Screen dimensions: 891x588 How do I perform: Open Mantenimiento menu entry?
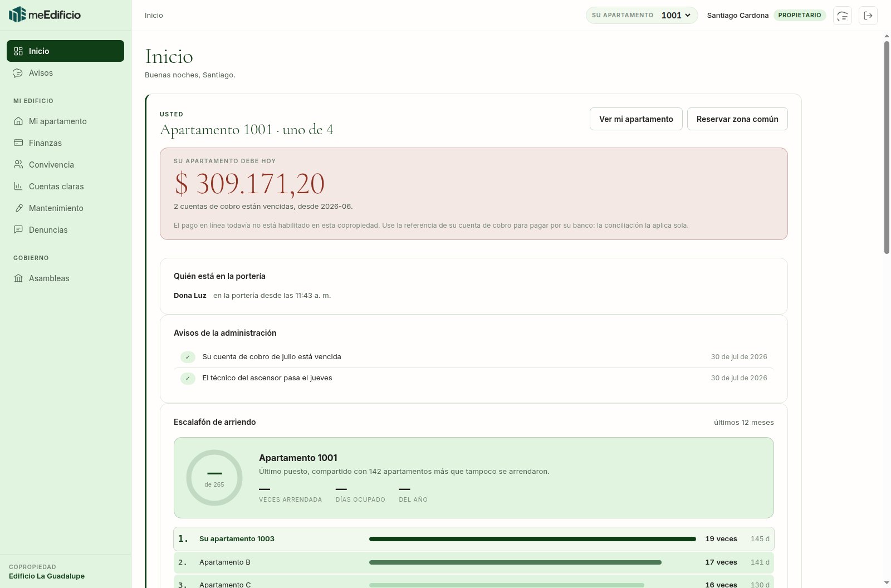coord(65,208)
